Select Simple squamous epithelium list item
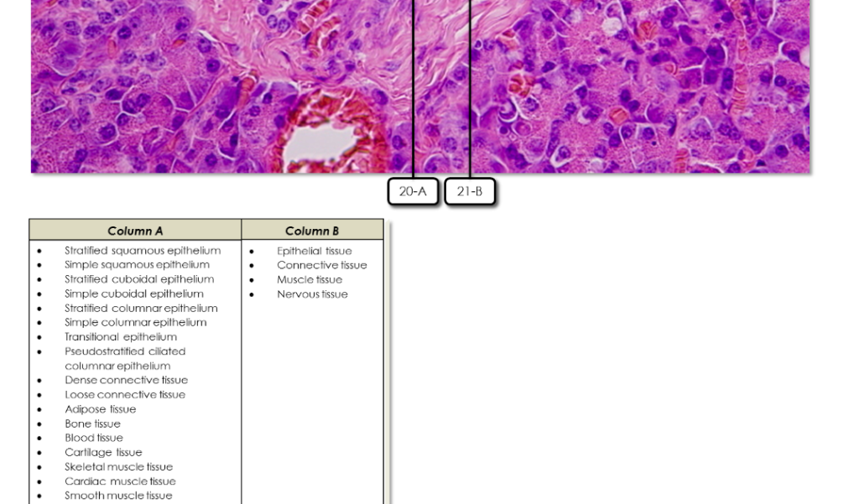The image size is (859, 504). (137, 264)
